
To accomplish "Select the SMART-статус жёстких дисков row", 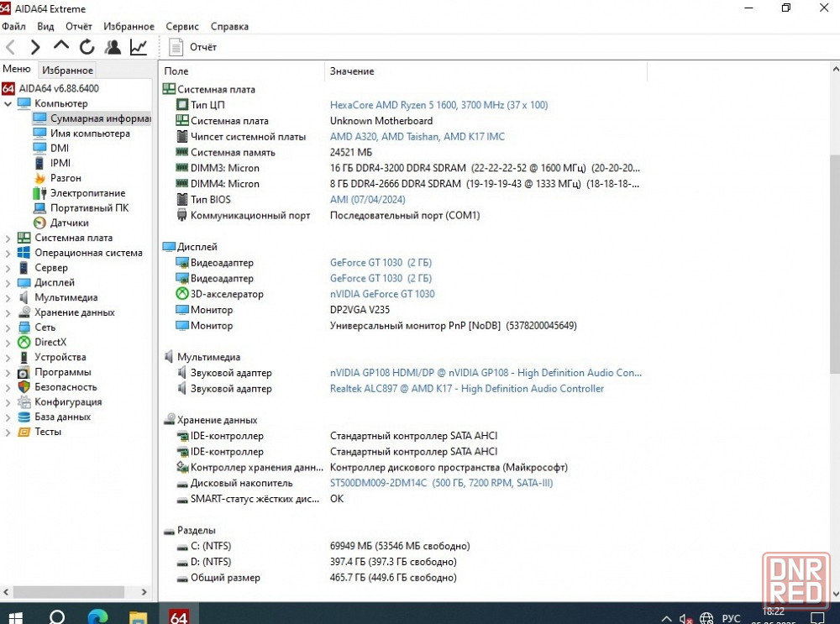I will [x=410, y=499].
